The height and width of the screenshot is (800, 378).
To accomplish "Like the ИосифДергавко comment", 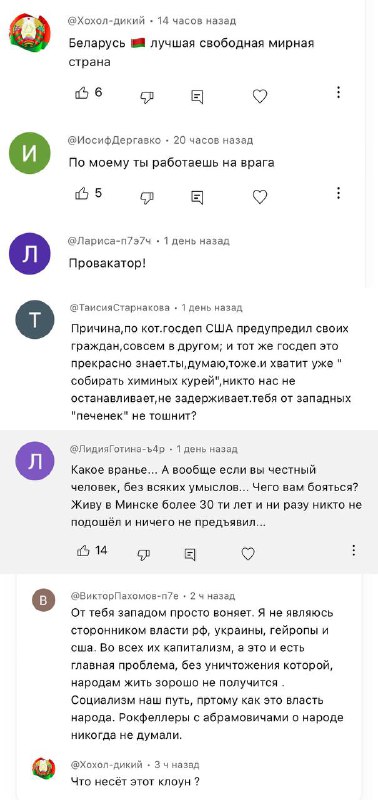I will [x=82, y=193].
